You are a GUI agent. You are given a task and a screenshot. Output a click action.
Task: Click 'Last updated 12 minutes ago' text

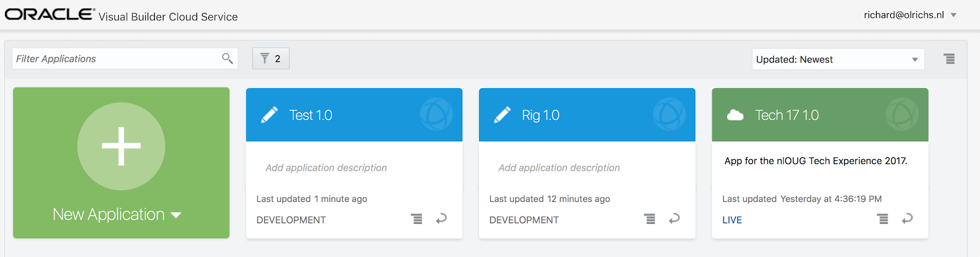[549, 199]
